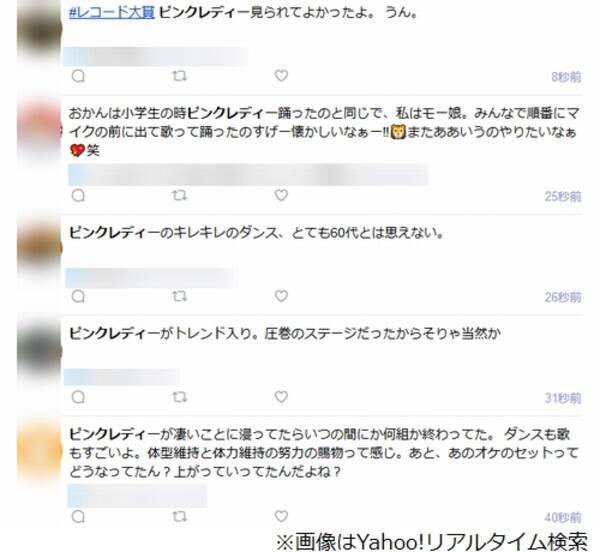Click reply icon on the 8秒前 tweet
The height and width of the screenshot is (552, 600).
(x=78, y=76)
